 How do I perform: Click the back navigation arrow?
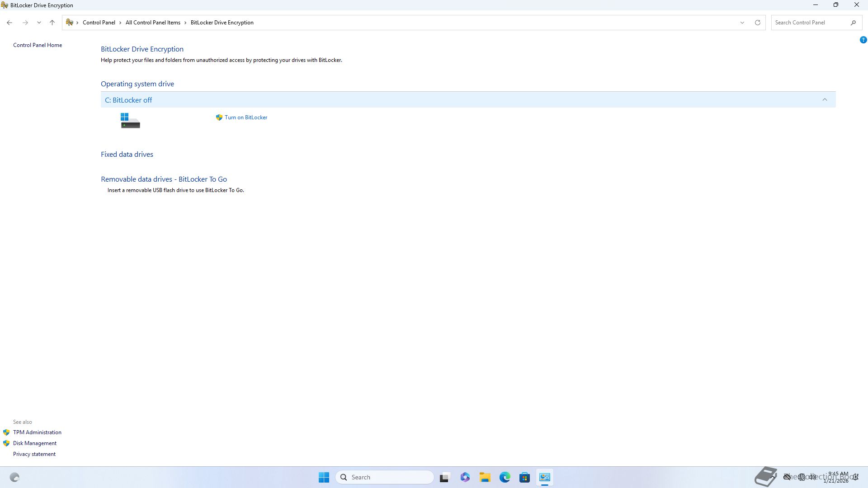point(9,23)
